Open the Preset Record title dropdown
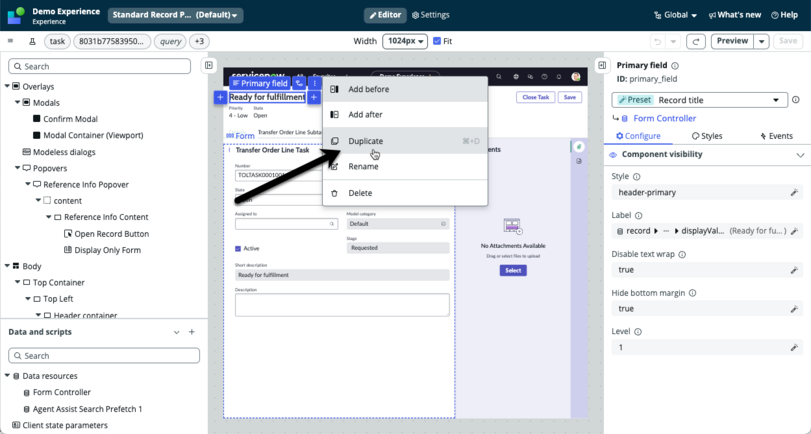This screenshot has height=434, width=811. point(699,100)
